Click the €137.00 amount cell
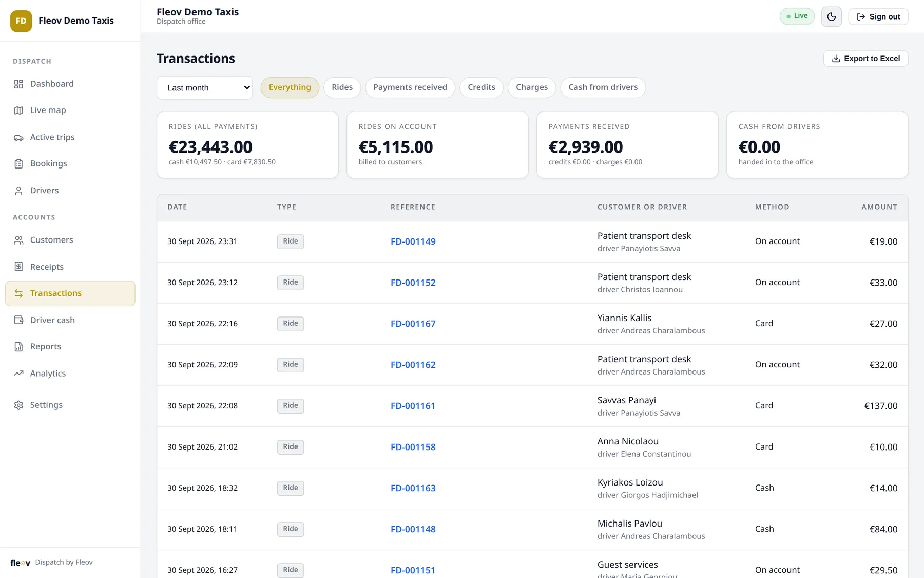 coord(881,406)
